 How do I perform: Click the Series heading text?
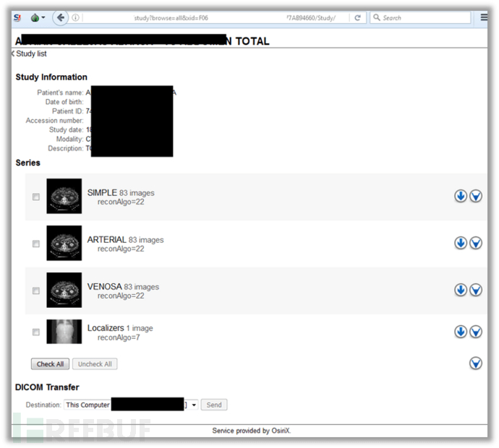tap(28, 163)
